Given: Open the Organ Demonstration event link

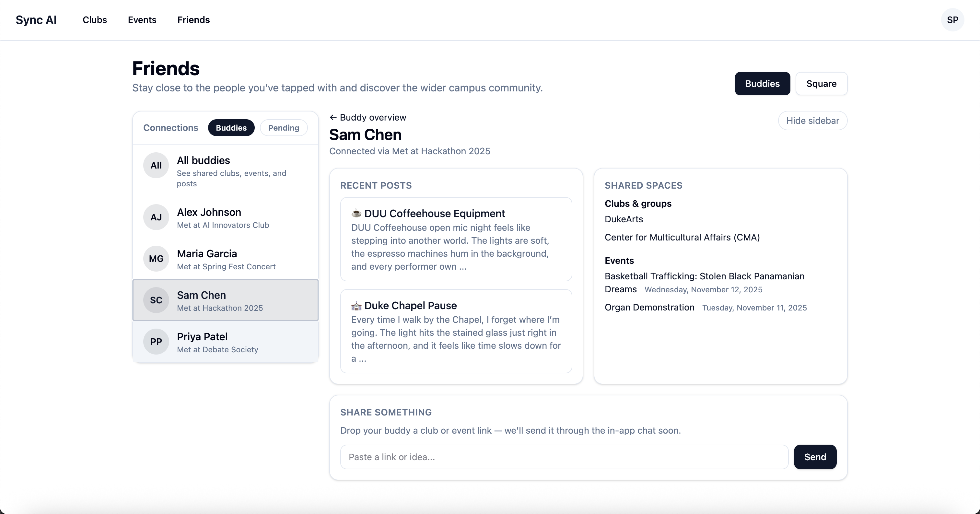Looking at the screenshot, I should (x=649, y=308).
